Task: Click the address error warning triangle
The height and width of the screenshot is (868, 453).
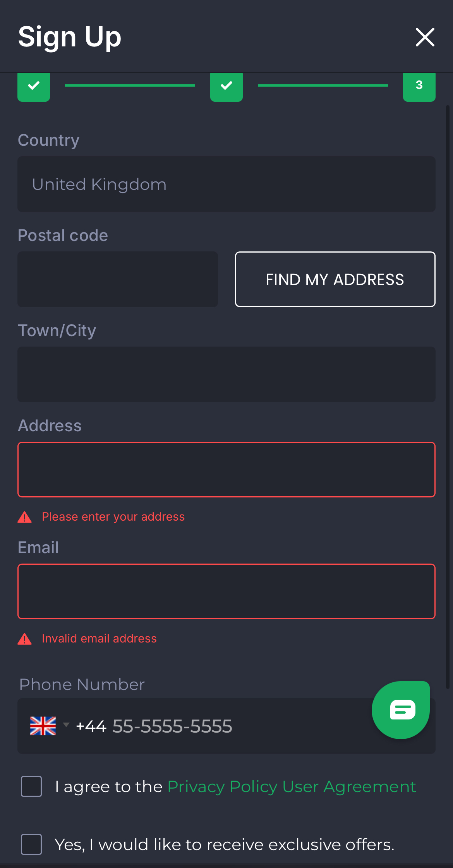Action: click(x=24, y=516)
